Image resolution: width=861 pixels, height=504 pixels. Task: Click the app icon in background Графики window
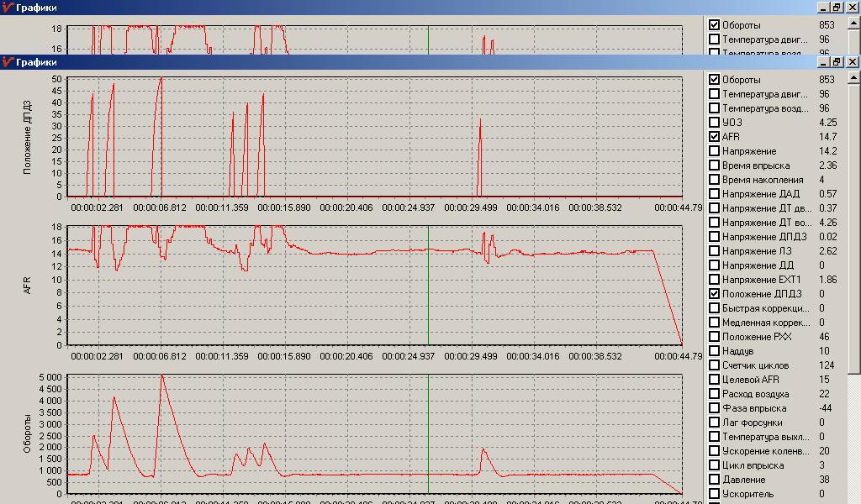click(x=8, y=8)
